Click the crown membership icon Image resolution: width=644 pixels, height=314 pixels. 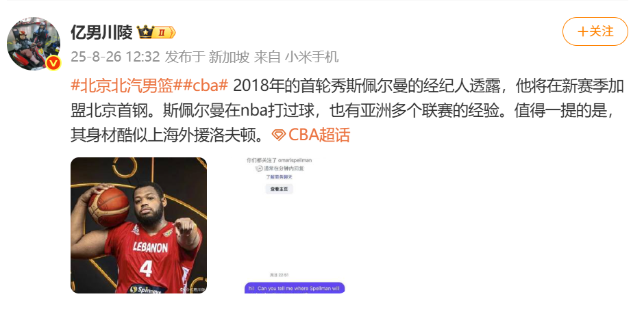[145, 32]
